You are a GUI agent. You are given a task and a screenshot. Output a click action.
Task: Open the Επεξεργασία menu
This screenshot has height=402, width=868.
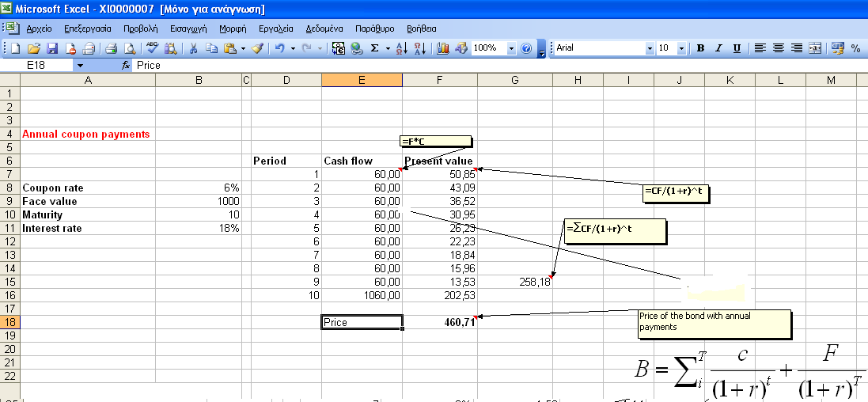click(x=88, y=28)
